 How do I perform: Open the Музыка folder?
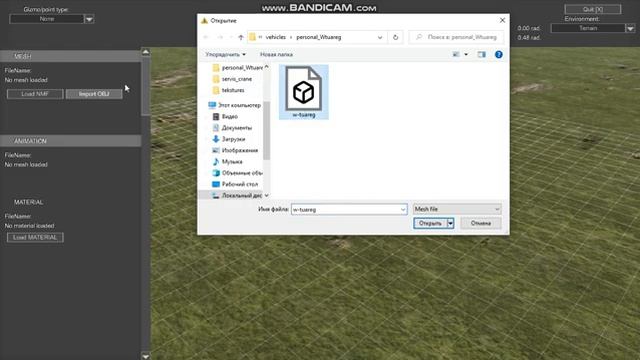(227, 162)
